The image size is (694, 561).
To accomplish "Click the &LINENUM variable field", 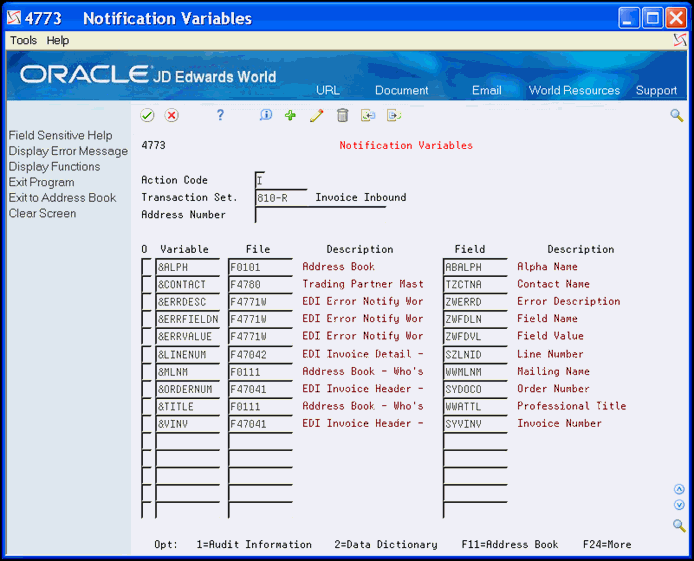I will [x=188, y=354].
